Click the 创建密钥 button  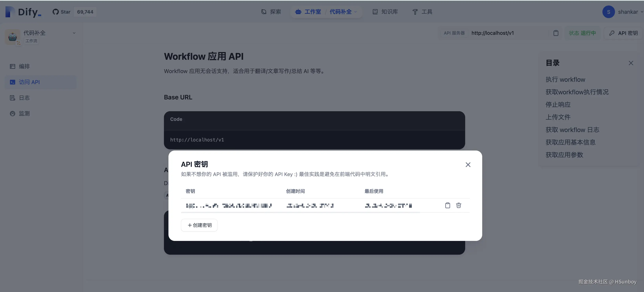pos(199,225)
